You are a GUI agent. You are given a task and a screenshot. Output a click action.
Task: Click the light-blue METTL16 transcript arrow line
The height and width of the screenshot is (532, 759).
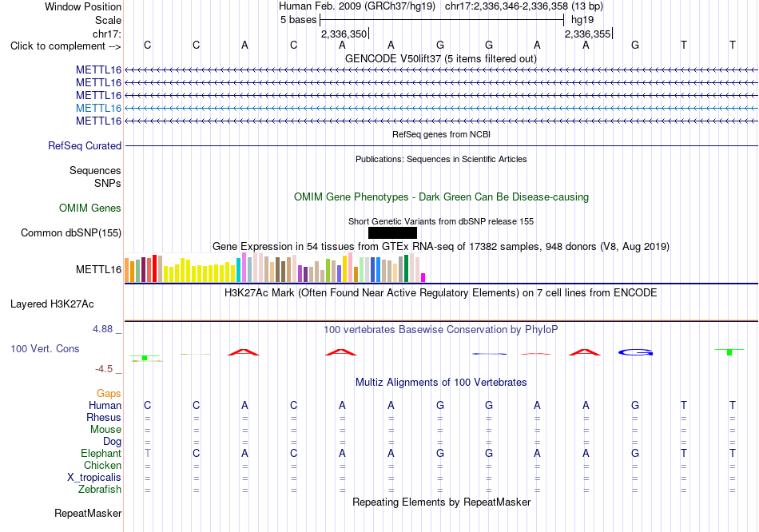(x=441, y=108)
